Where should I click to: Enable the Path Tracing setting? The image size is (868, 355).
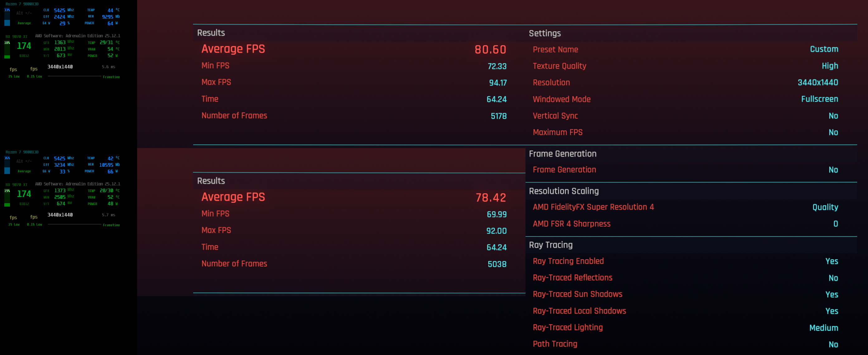tap(832, 344)
